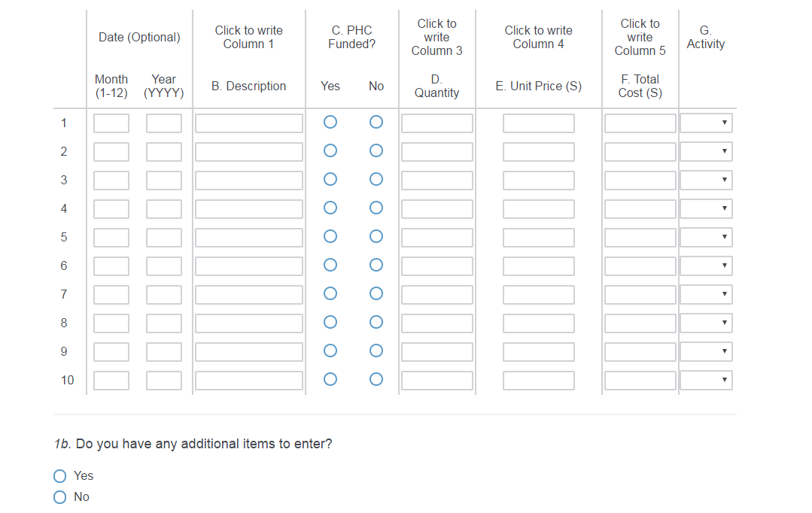Click the 'Click to write Column 1' header
The height and width of the screenshot is (513, 812).
pos(249,37)
